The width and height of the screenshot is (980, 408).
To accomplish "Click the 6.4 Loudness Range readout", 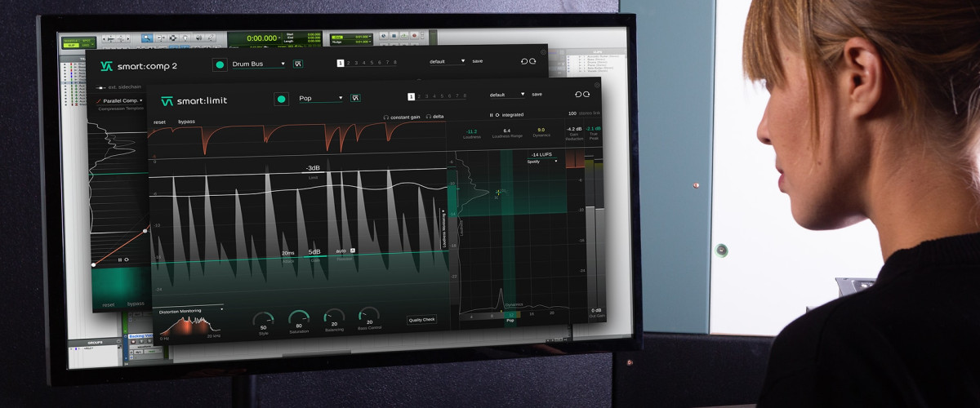I will point(506,131).
